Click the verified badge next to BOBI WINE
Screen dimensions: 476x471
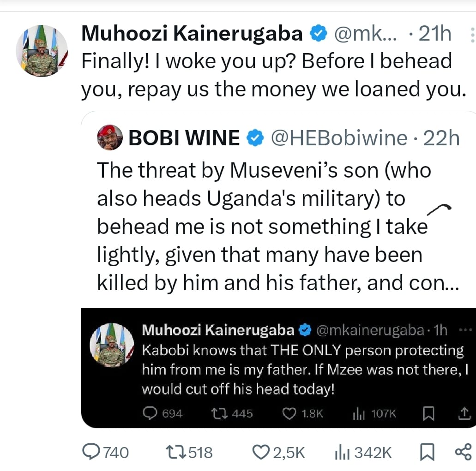click(255, 137)
